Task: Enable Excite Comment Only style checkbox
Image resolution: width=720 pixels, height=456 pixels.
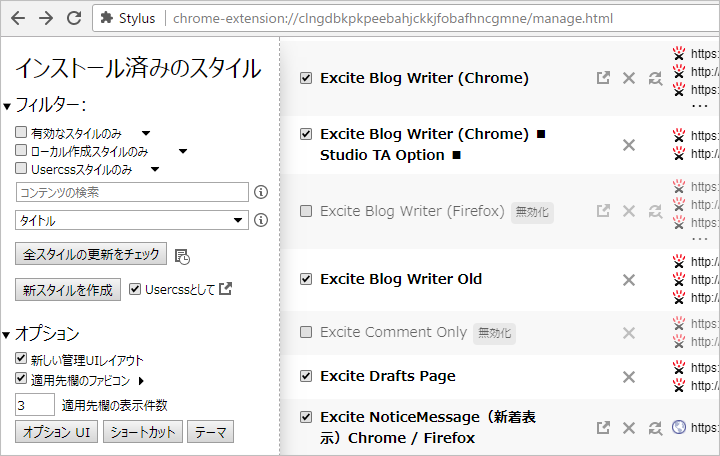Action: click(306, 332)
